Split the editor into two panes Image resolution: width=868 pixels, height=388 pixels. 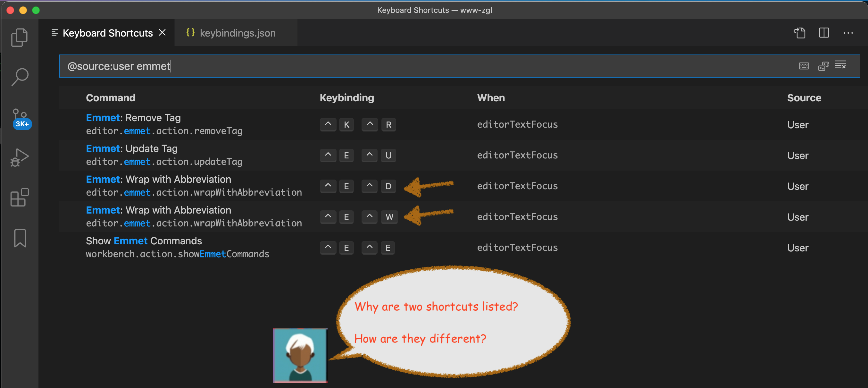[823, 33]
